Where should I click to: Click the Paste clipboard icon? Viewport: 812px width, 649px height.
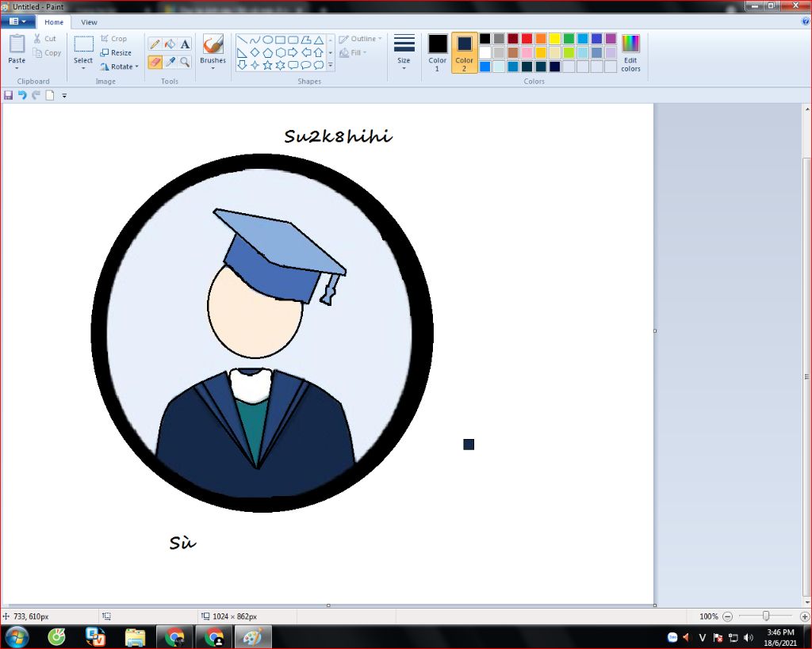pos(17,44)
